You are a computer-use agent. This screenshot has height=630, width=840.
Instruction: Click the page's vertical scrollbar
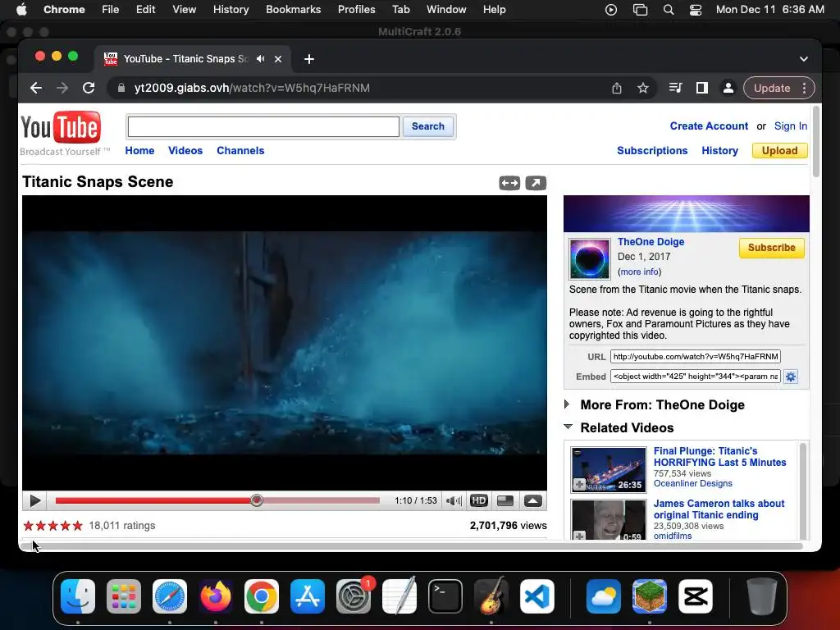tap(816, 142)
